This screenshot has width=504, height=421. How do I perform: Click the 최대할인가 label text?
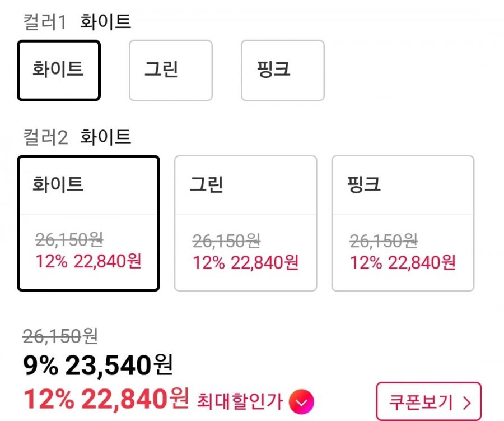coord(240,401)
